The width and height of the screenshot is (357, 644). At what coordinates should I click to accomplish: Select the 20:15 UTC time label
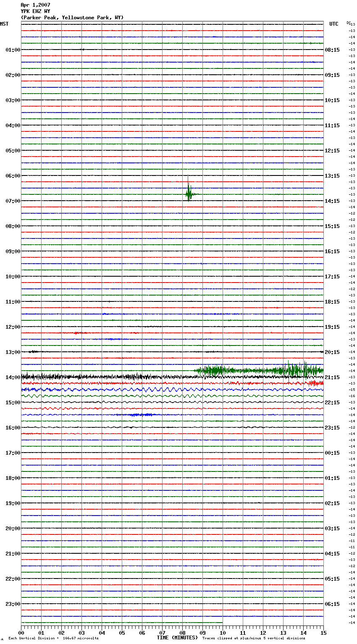coord(332,352)
